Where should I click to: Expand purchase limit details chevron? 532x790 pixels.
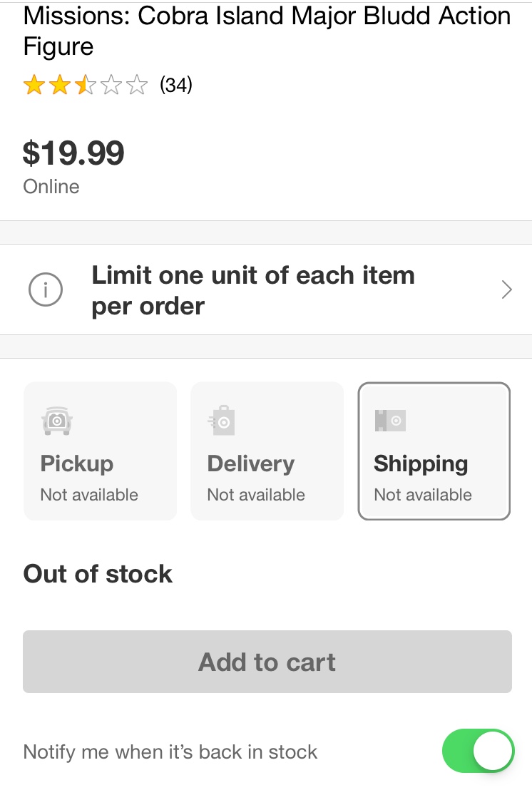click(507, 289)
